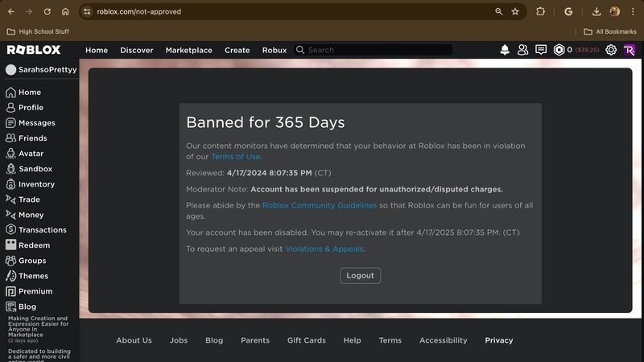Click the Logout button

(360, 275)
